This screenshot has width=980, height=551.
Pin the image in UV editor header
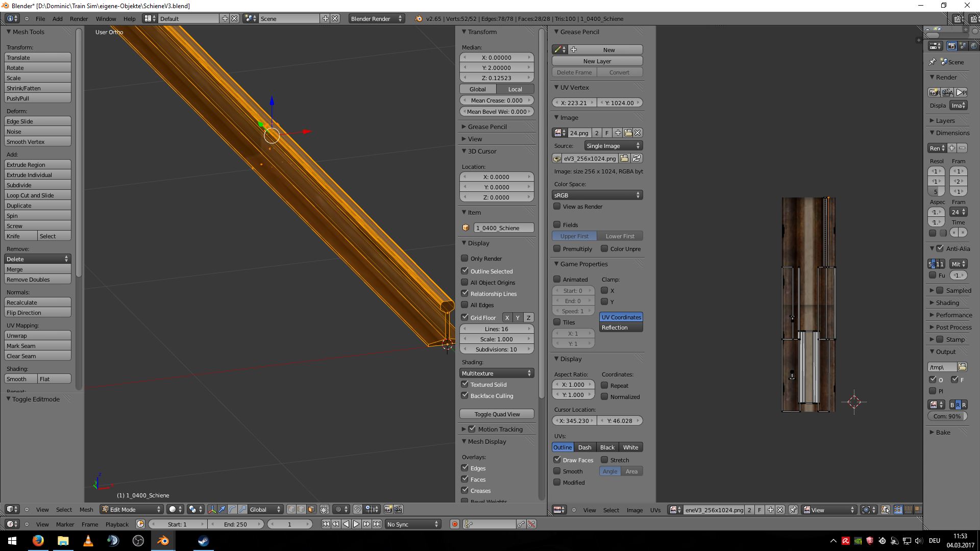pos(793,510)
